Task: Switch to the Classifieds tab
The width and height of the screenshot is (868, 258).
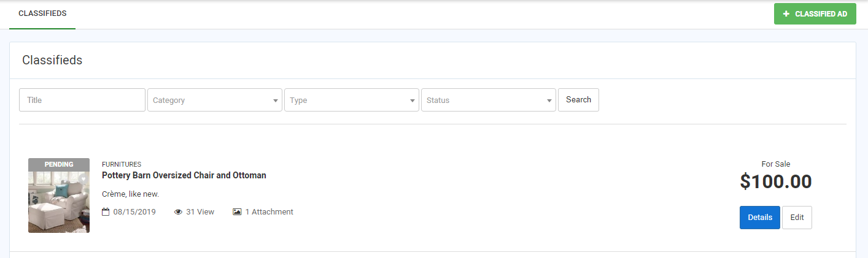Action: [42, 13]
